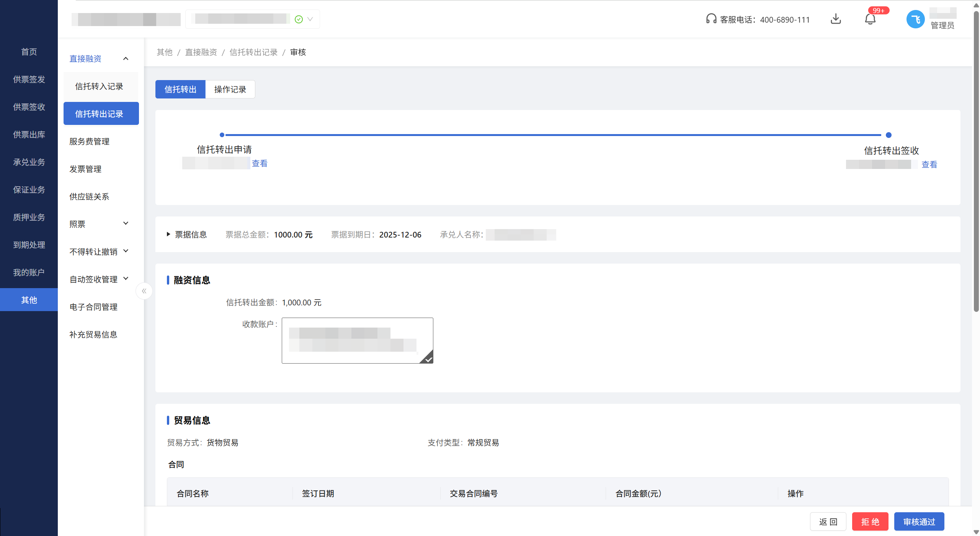Click the final 信托转出签收 step dot

click(889, 135)
